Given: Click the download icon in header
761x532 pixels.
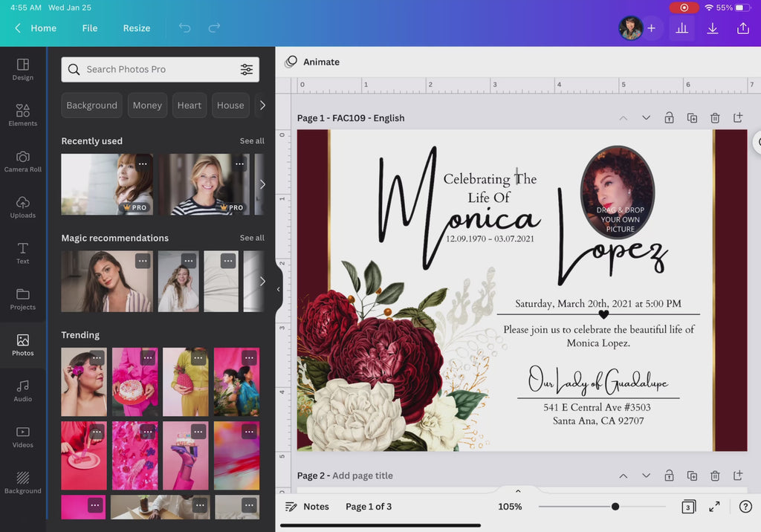Looking at the screenshot, I should pyautogui.click(x=713, y=28).
